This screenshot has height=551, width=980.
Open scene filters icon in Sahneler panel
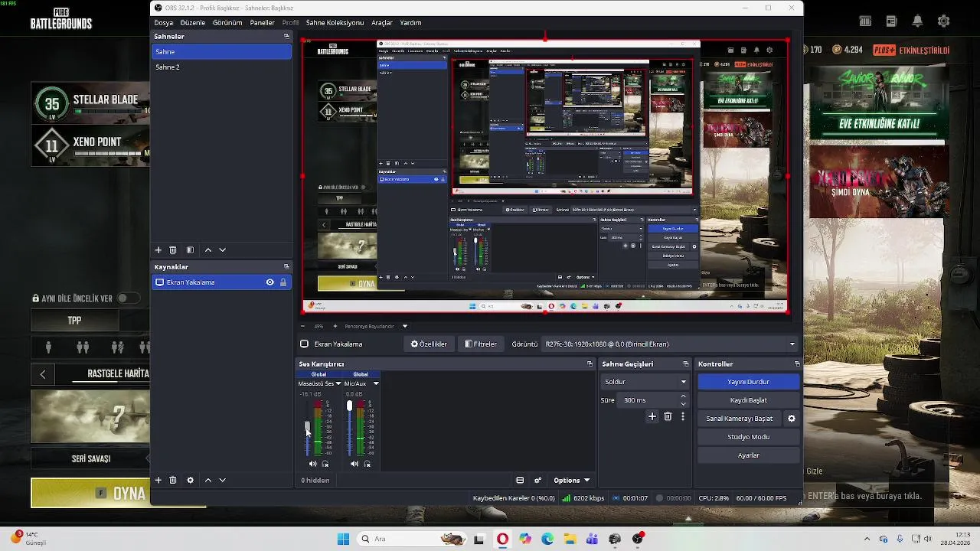pyautogui.click(x=190, y=250)
